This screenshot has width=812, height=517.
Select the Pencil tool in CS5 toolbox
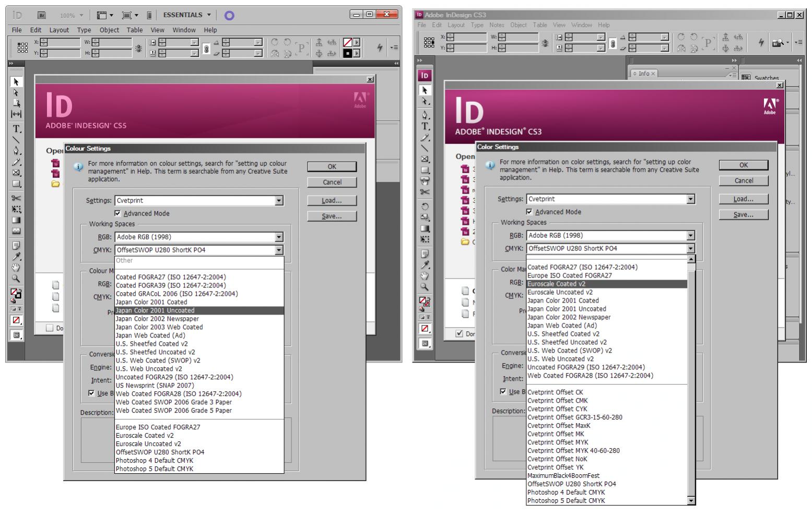point(16,162)
